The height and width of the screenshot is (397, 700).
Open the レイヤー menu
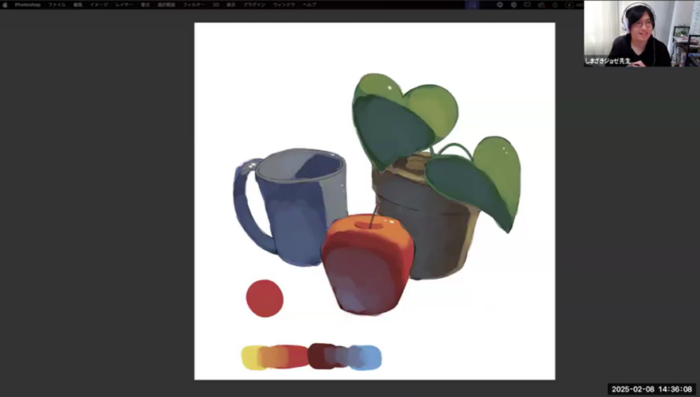click(124, 5)
